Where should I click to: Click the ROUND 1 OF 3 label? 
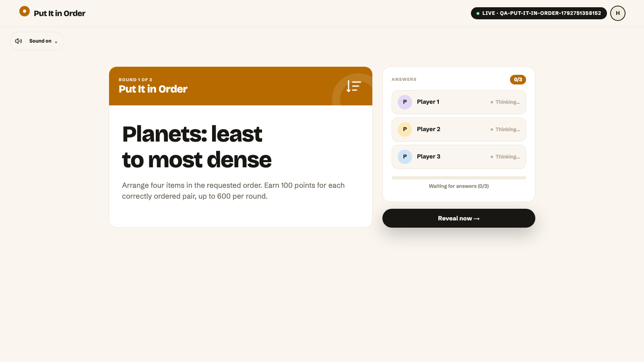point(135,80)
